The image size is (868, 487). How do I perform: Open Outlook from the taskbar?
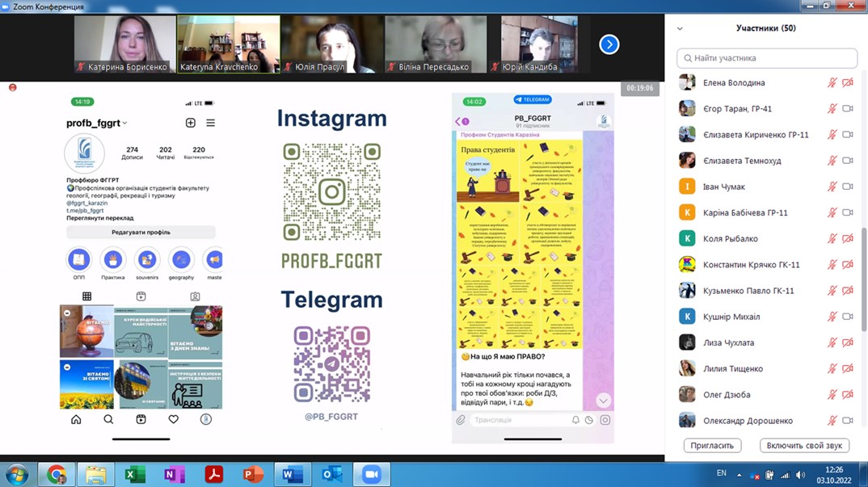[331, 474]
